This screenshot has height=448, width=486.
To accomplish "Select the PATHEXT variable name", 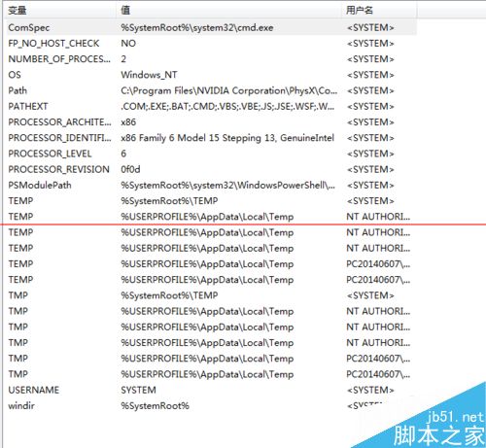I will point(28,106).
